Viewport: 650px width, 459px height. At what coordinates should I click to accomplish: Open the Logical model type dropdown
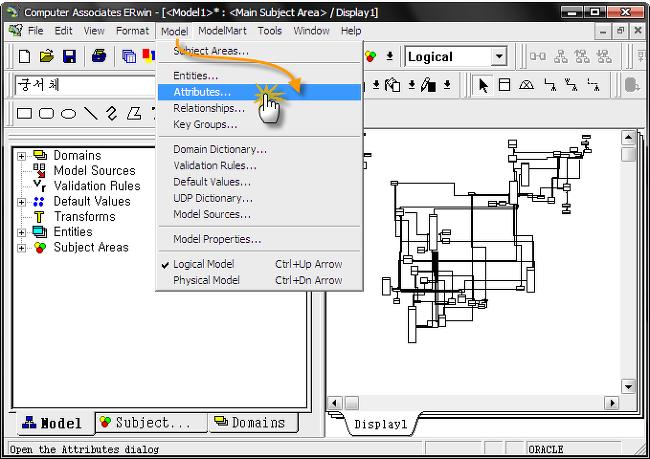pos(500,56)
